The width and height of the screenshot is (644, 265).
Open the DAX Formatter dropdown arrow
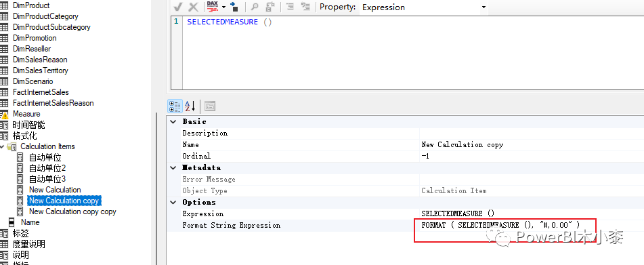pyautogui.click(x=224, y=7)
